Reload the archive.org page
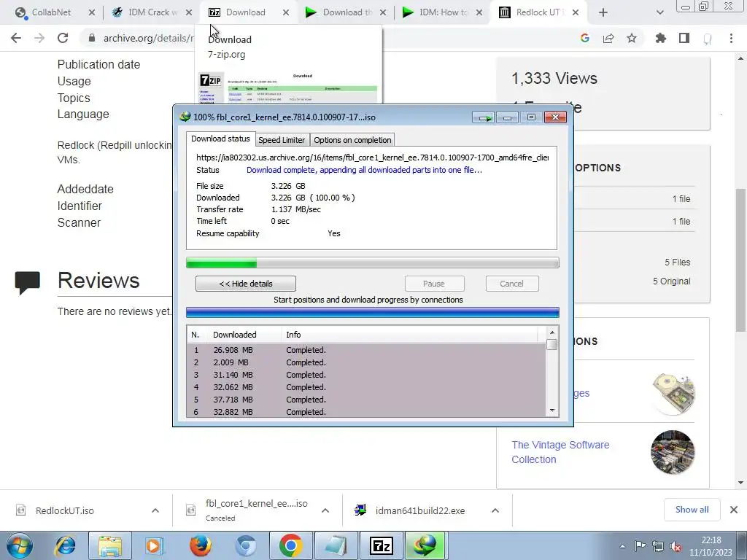The height and width of the screenshot is (560, 747). pos(63,38)
